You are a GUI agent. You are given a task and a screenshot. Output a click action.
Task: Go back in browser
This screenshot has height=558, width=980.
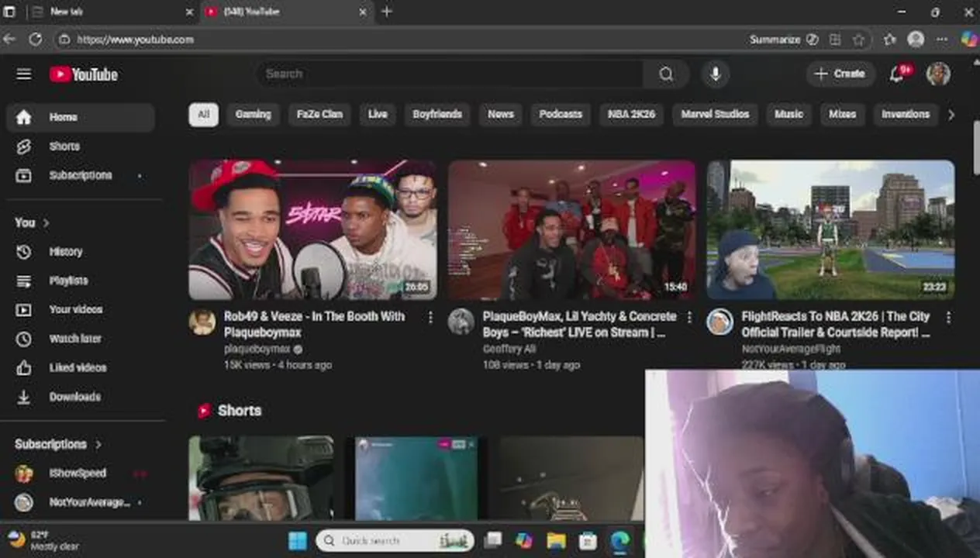(x=9, y=40)
